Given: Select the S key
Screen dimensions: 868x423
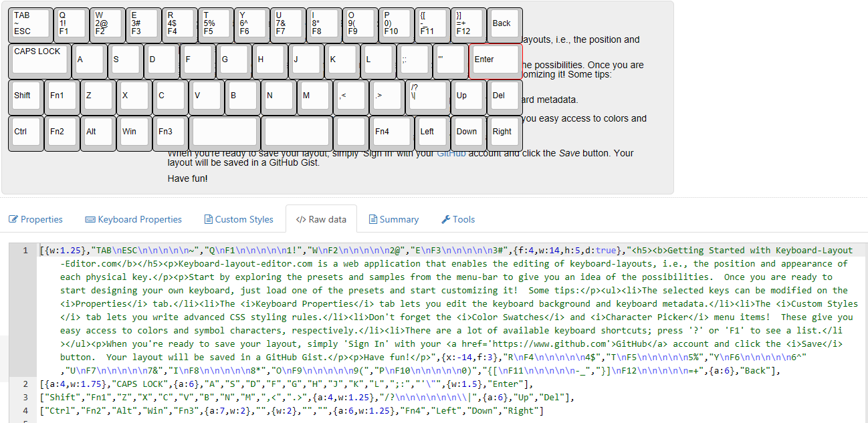Looking at the screenshot, I should (x=126, y=61).
